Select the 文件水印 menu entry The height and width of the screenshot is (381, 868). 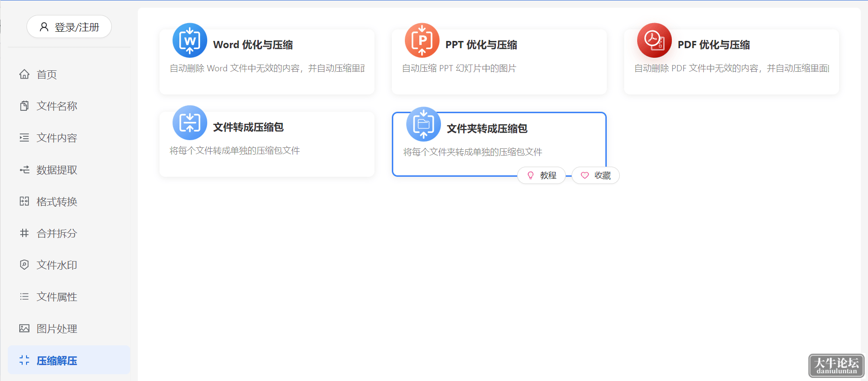point(69,265)
